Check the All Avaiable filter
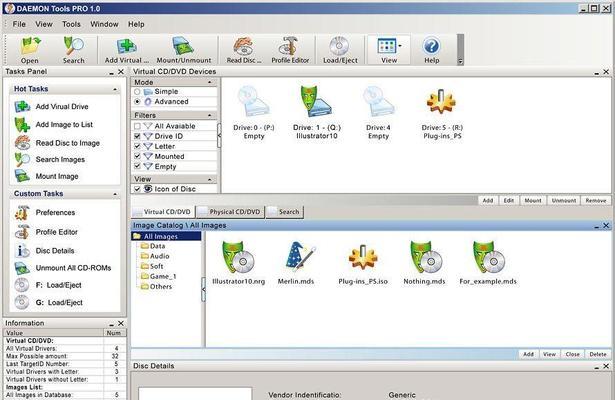 click(137, 126)
